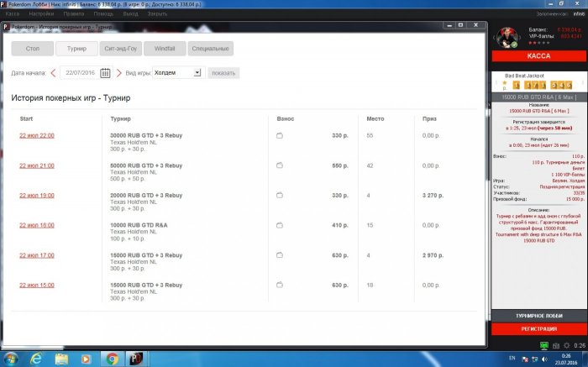Click 50000 RUB GTD + 3 Rebuy title
The image size is (588, 367).
tap(146, 165)
